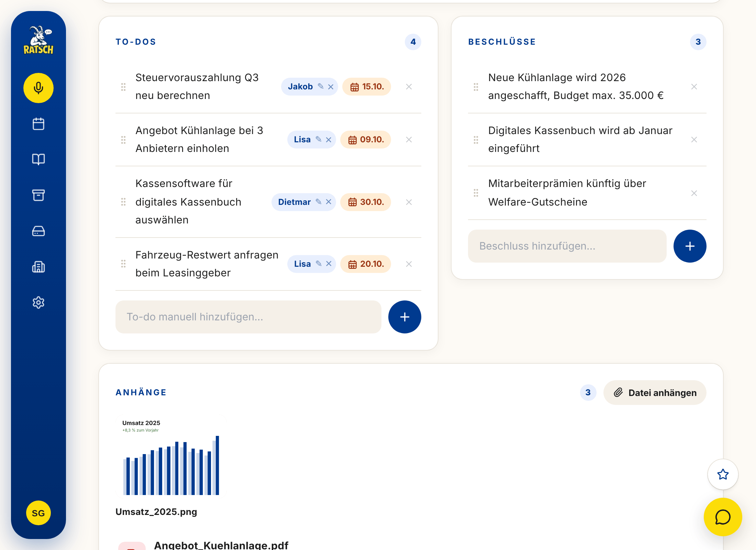Screen dimensions: 756x550
Task: Delete the Fahrzeug-Restwert to-do
Action: click(x=409, y=264)
